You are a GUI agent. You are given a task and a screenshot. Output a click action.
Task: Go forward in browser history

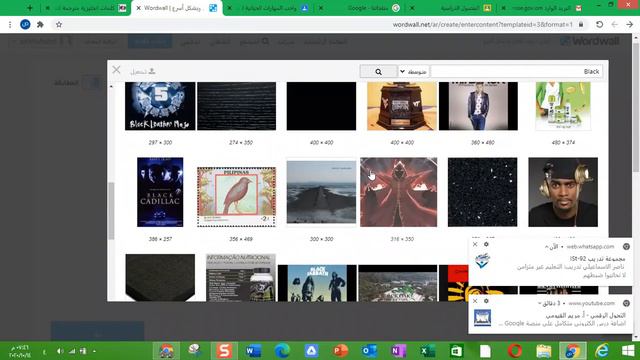[614, 24]
